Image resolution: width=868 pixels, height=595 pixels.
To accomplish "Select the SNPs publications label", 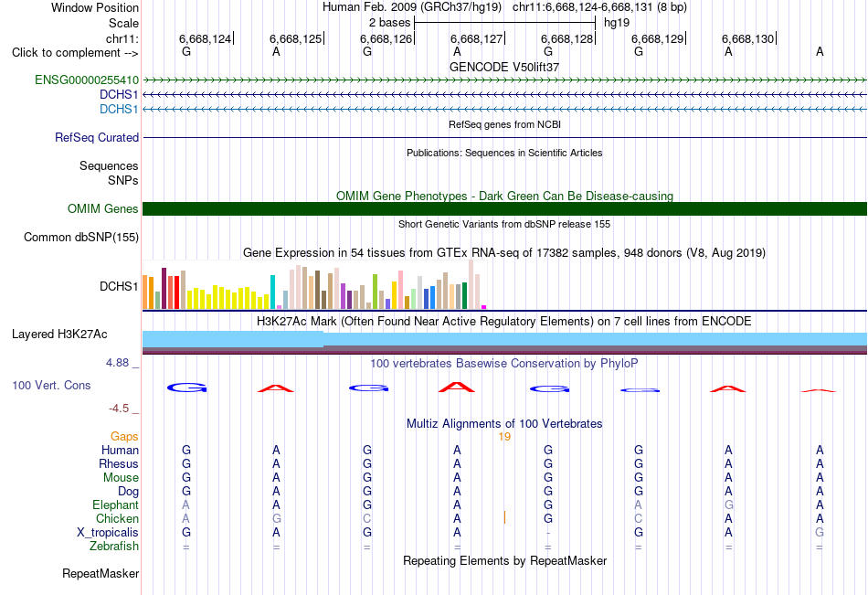I will [x=123, y=180].
